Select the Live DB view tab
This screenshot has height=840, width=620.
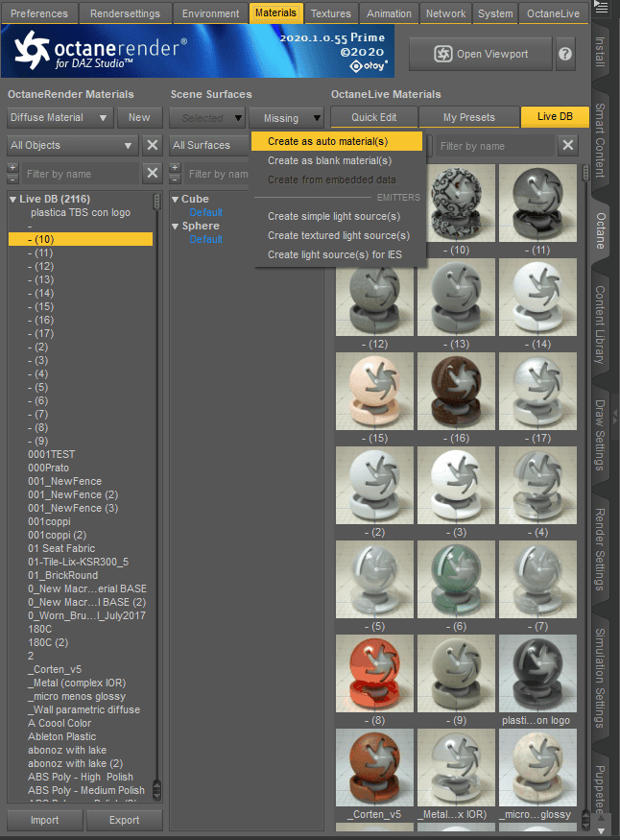555,116
